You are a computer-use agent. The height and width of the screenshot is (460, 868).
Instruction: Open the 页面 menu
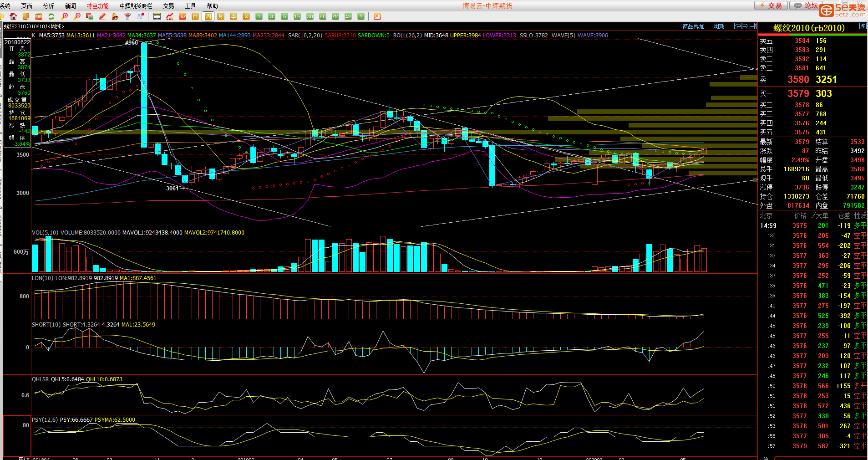(26, 6)
